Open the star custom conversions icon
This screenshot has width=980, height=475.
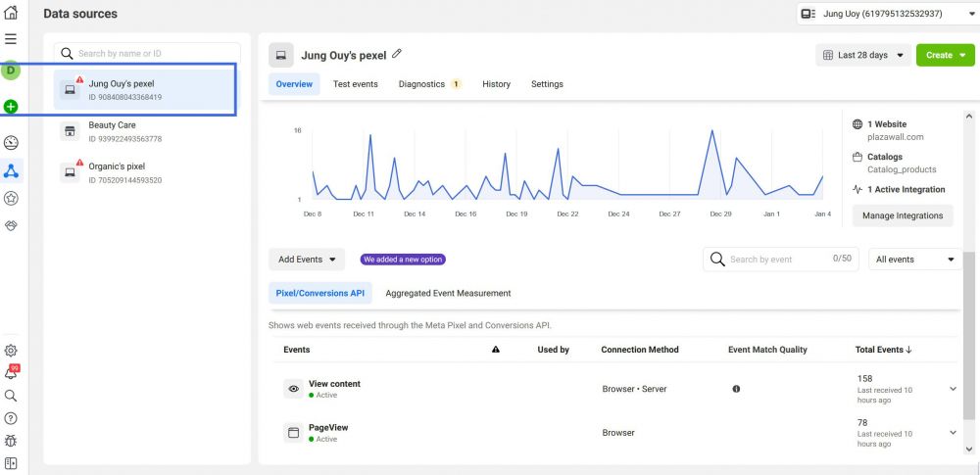(11, 198)
